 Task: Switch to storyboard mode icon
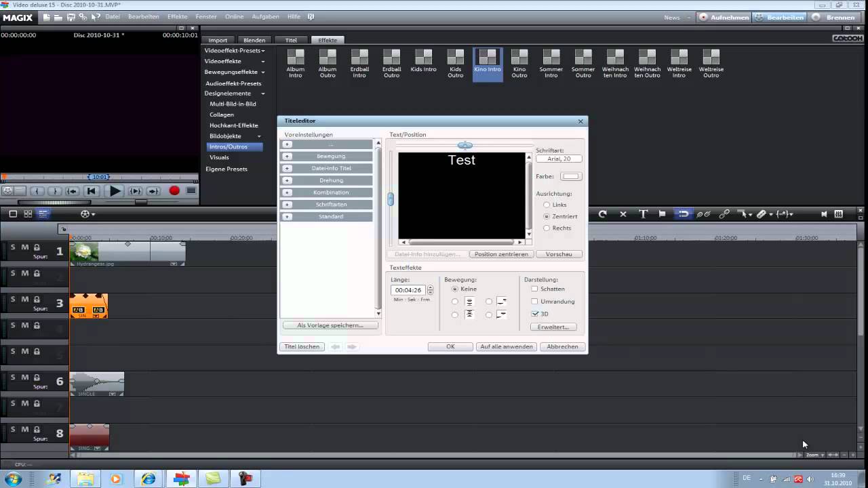tap(13, 213)
